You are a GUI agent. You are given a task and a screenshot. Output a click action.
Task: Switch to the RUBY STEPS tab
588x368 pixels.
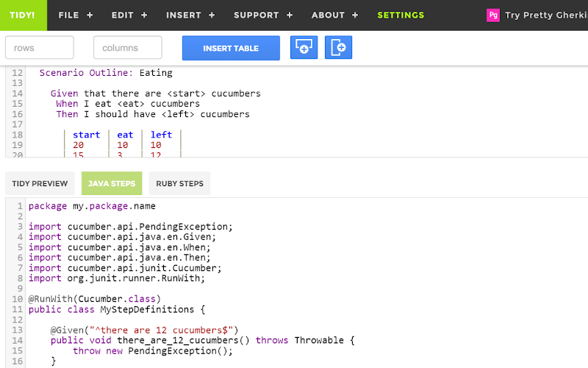coord(179,183)
